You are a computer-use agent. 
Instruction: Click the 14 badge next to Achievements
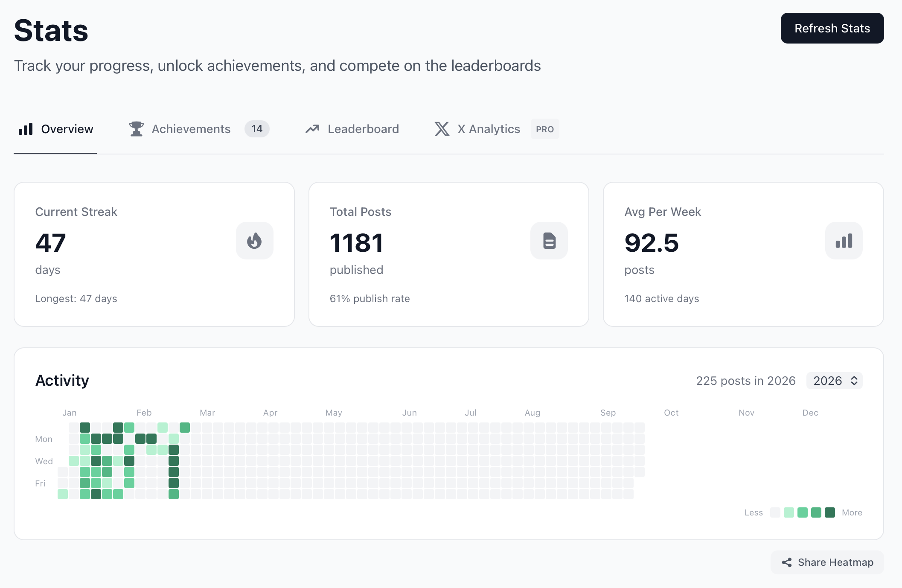click(257, 129)
